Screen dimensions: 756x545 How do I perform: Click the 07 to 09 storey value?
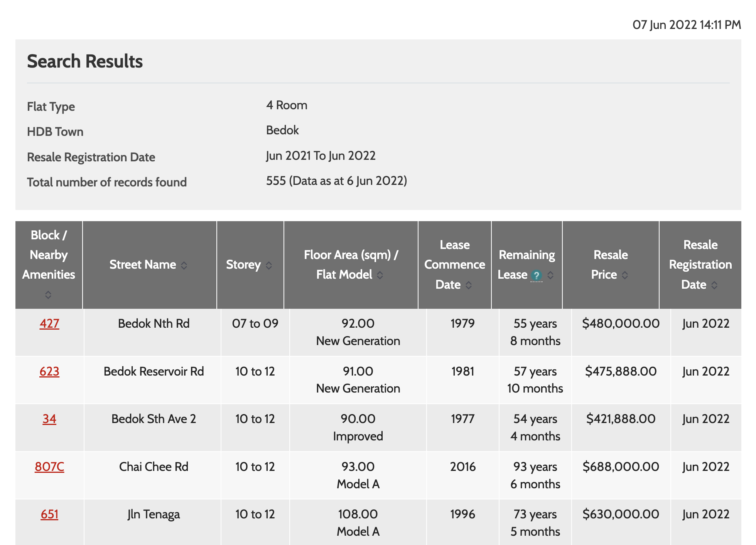(255, 323)
